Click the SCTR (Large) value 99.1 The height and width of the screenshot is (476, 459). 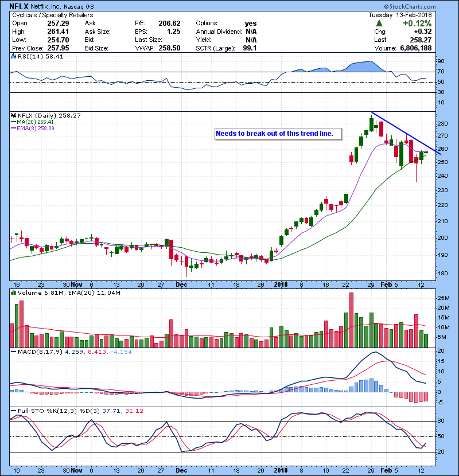[250, 48]
